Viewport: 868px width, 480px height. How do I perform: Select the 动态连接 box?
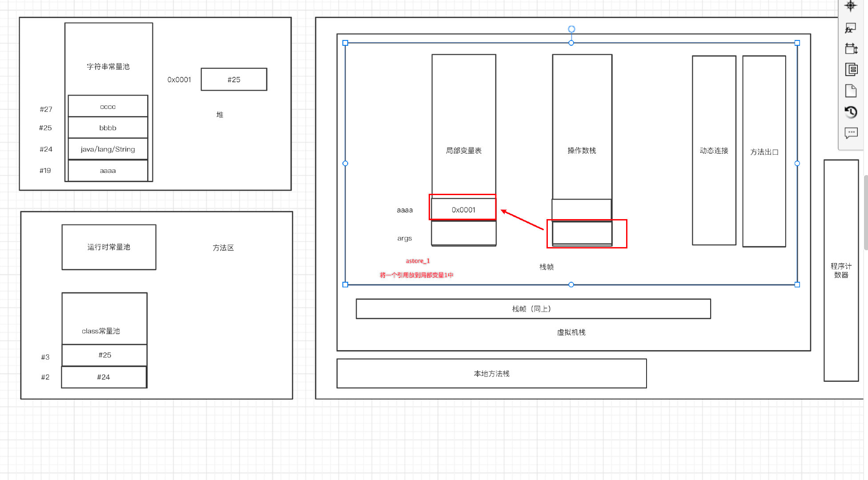click(x=714, y=150)
